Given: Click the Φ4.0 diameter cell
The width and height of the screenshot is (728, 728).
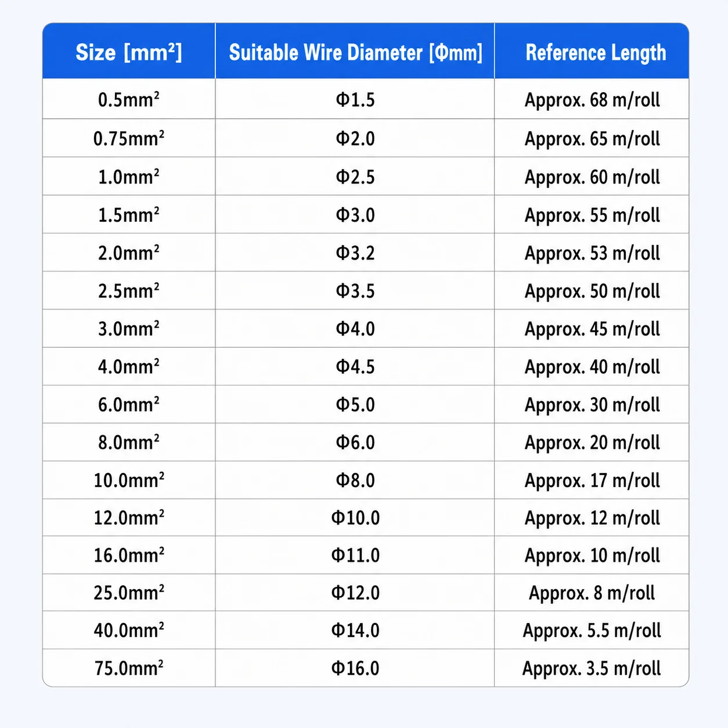Looking at the screenshot, I should coord(355,329).
